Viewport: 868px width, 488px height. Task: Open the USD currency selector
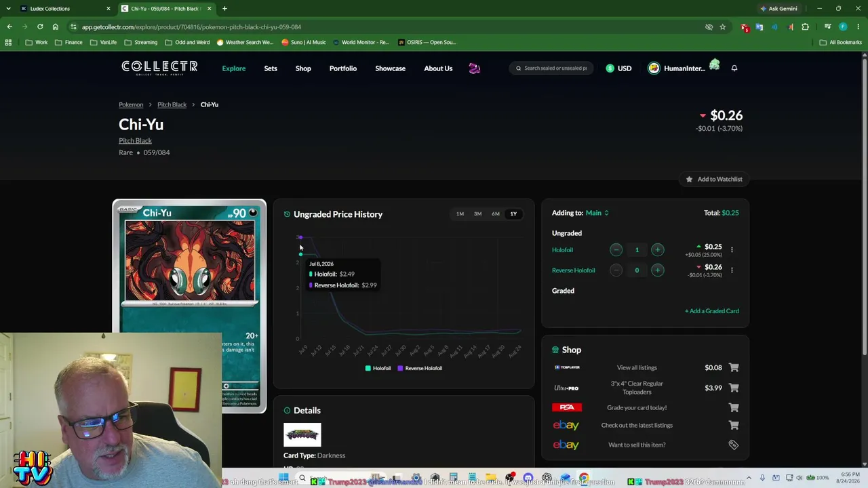[x=618, y=68]
